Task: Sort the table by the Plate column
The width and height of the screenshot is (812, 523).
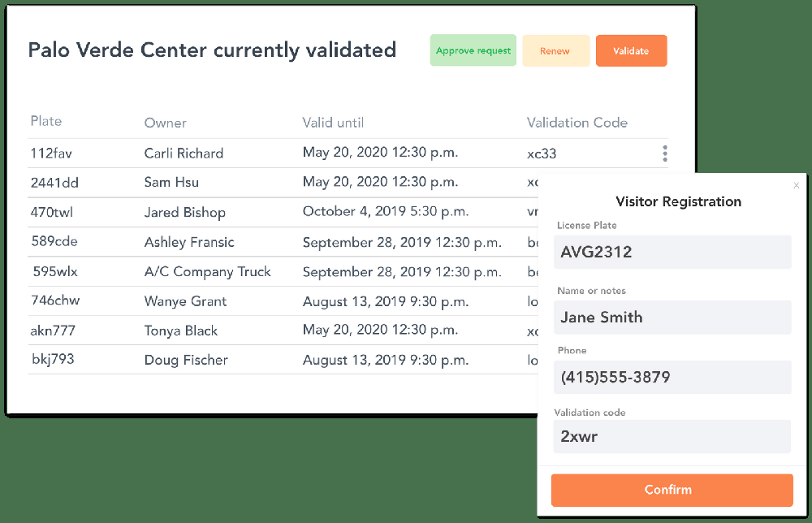Action: (45, 121)
